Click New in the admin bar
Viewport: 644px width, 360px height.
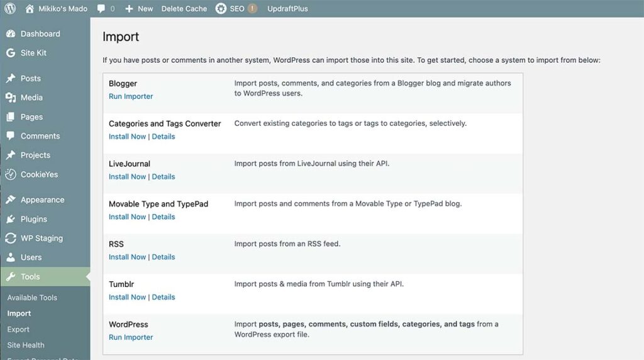[145, 9]
